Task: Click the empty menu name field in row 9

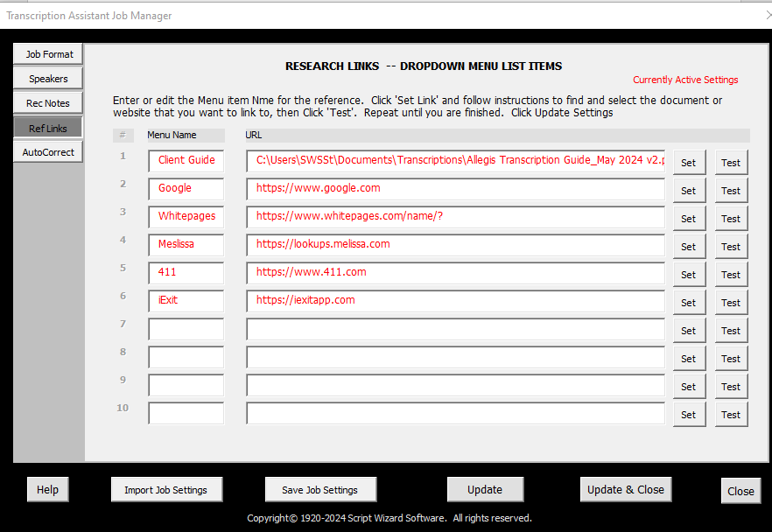Action: (x=186, y=385)
